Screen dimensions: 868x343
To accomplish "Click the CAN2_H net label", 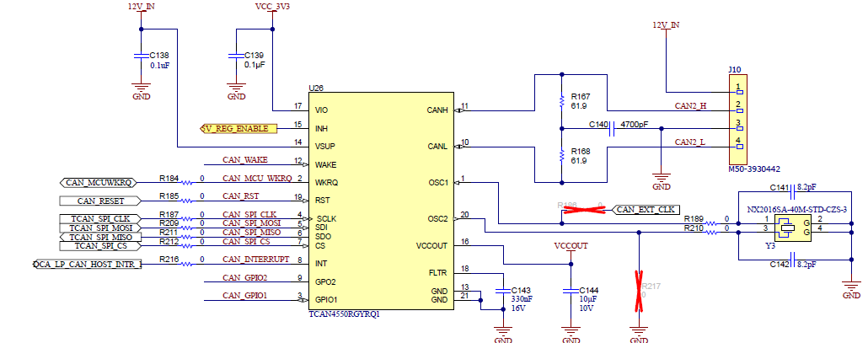I will [690, 105].
